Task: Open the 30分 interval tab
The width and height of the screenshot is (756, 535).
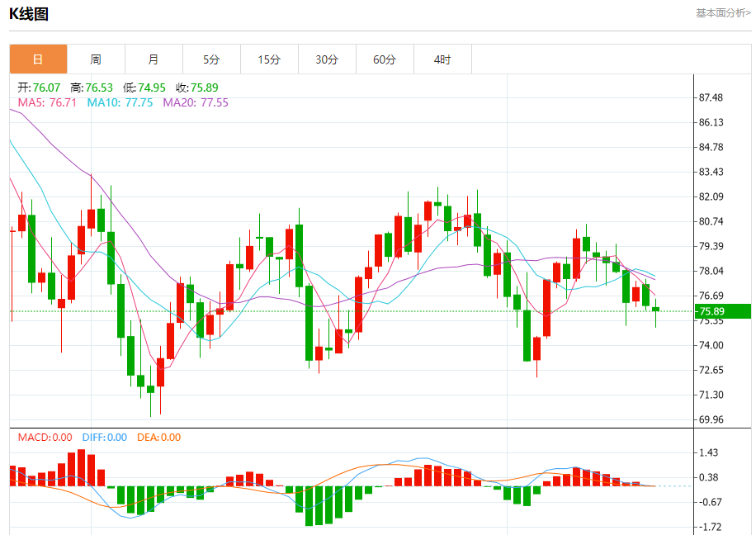Action: pos(328,59)
